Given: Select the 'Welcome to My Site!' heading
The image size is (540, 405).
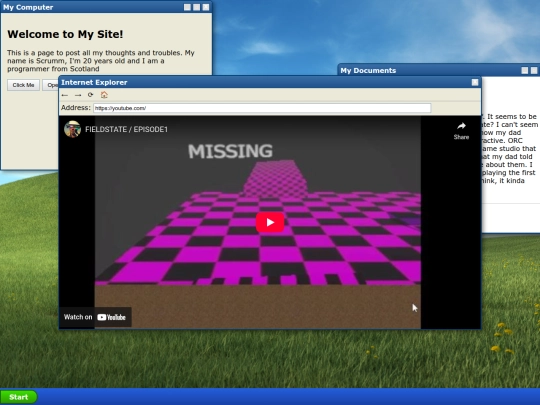Looking at the screenshot, I should click(65, 34).
